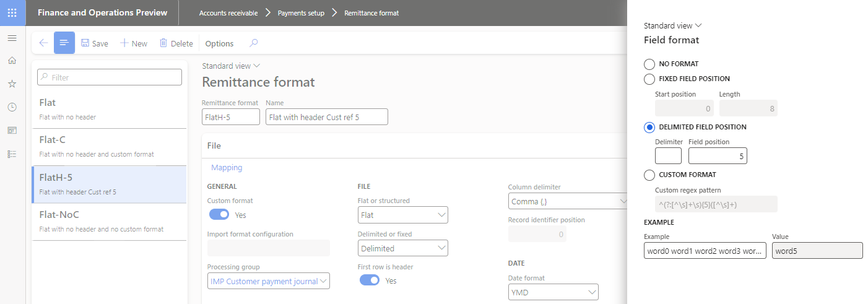
Task: Open Workspaces icon in sidebar
Action: click(12, 131)
